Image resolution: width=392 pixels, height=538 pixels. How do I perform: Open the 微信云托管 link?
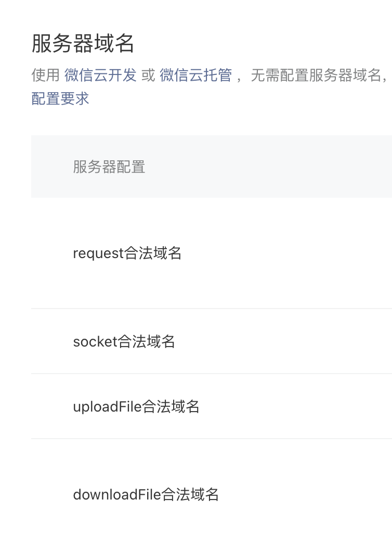[196, 75]
